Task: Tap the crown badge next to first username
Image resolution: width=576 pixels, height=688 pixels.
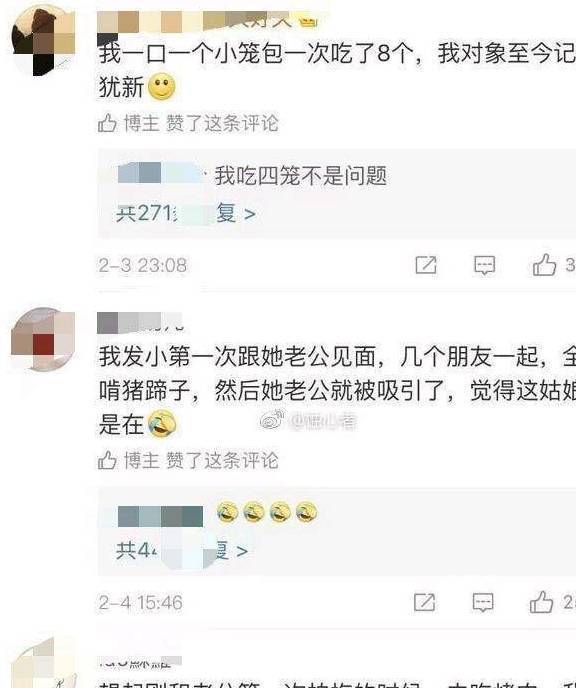Action: click(x=308, y=22)
